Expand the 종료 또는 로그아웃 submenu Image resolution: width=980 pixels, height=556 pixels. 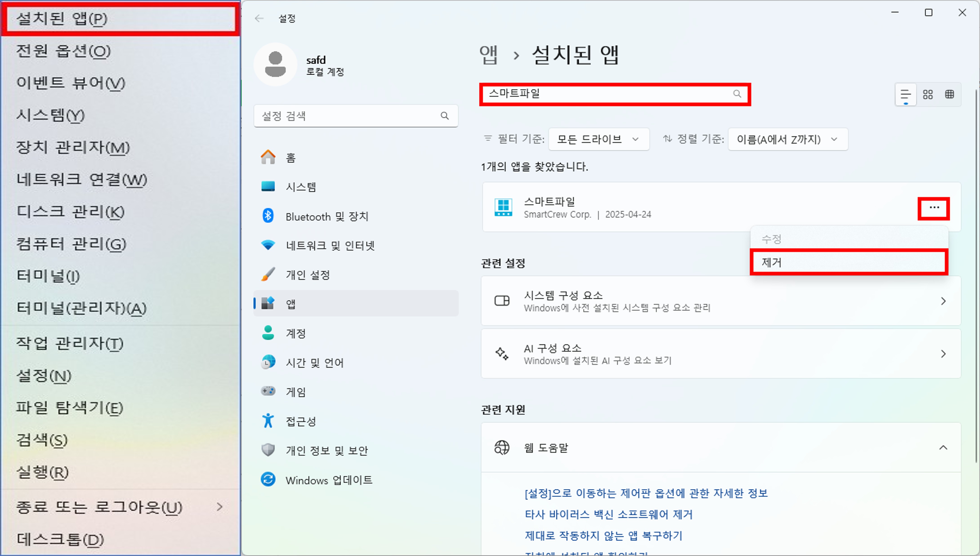point(219,507)
